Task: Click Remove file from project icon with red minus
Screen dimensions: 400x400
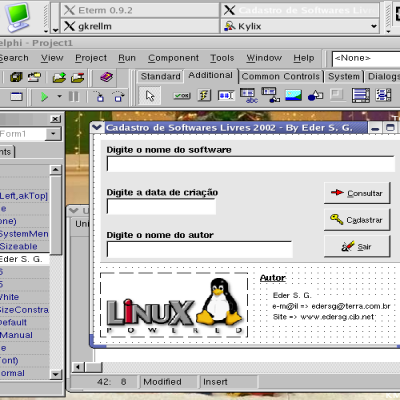Action: tap(77, 77)
